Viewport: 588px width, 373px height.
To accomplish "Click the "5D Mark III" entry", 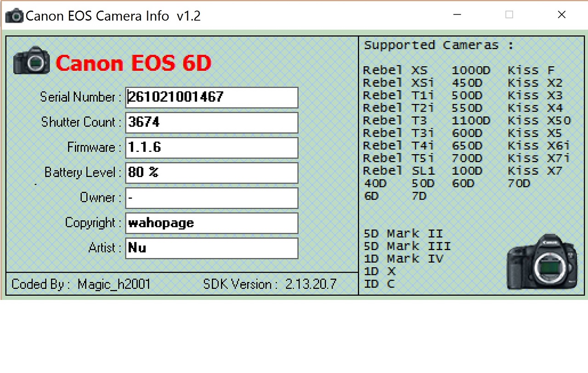I will 407,246.
